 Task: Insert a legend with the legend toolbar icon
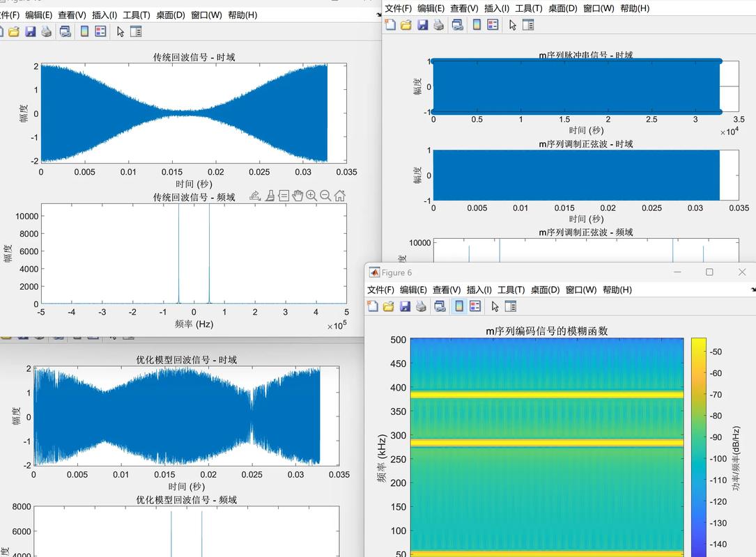(476, 306)
